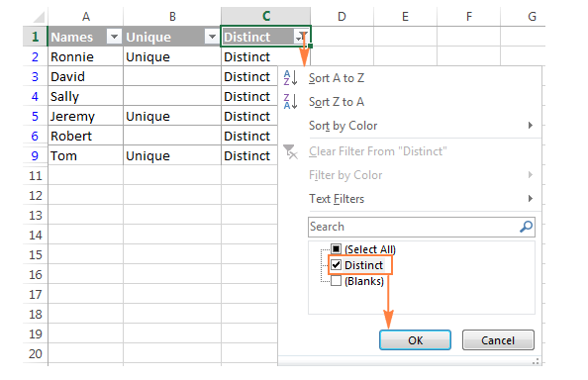The width and height of the screenshot is (588, 380).
Task: Click the Sort Z to A icon
Action: [x=290, y=102]
